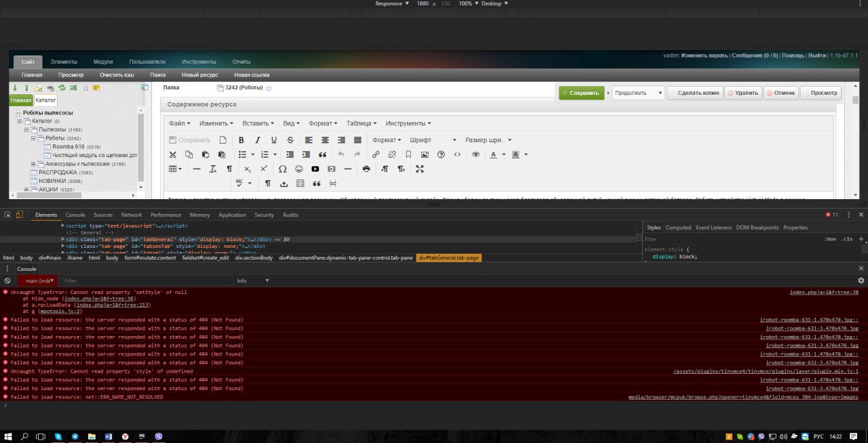868x443 pixels.
Task: Choose the background color A button
Action: [x=515, y=154]
